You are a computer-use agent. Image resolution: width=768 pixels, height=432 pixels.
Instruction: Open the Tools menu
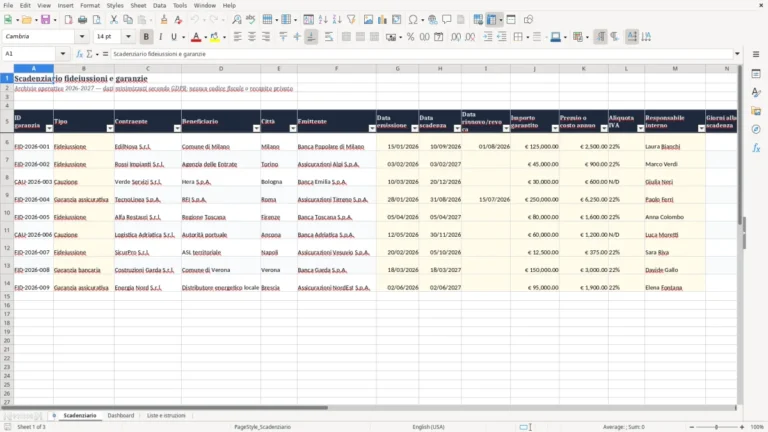[x=180, y=5]
